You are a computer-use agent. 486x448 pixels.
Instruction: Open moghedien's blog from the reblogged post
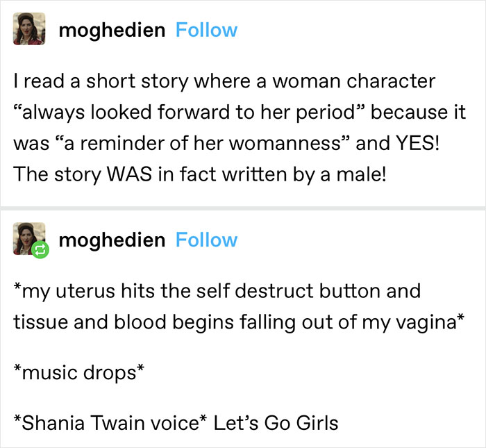point(112,240)
